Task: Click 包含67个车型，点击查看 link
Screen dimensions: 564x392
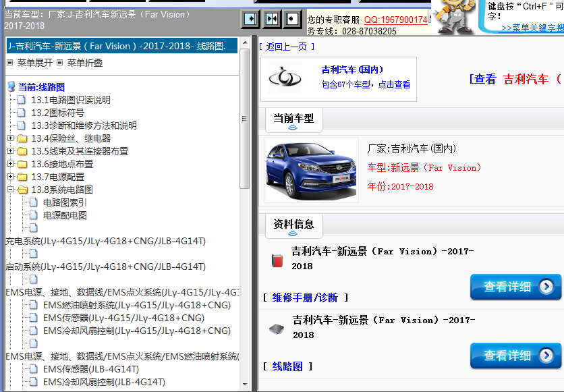Action: [366, 84]
